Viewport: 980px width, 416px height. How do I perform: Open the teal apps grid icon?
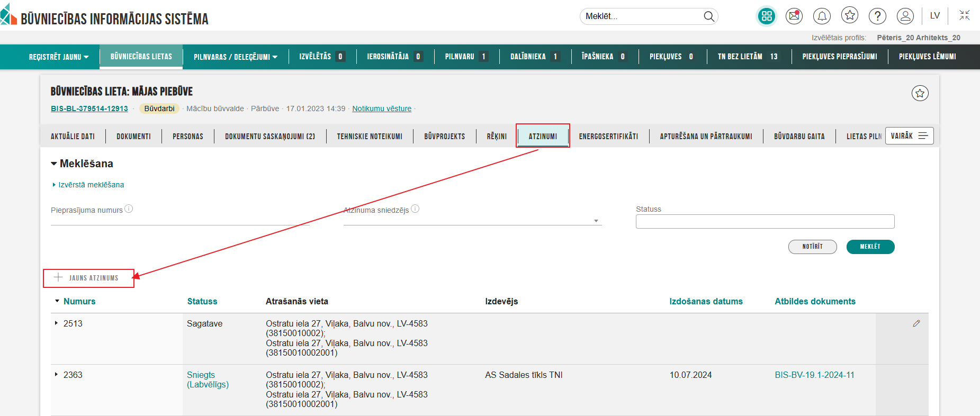tap(766, 16)
